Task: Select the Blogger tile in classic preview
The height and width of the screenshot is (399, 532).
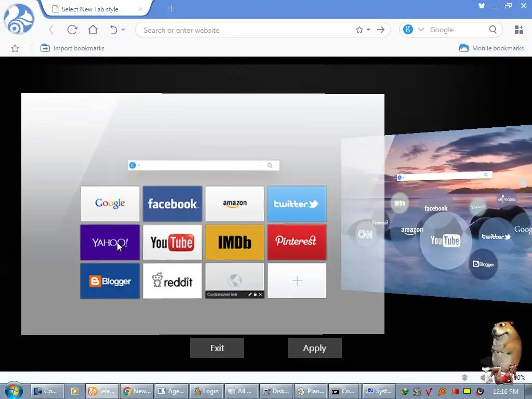Action: pos(110,281)
